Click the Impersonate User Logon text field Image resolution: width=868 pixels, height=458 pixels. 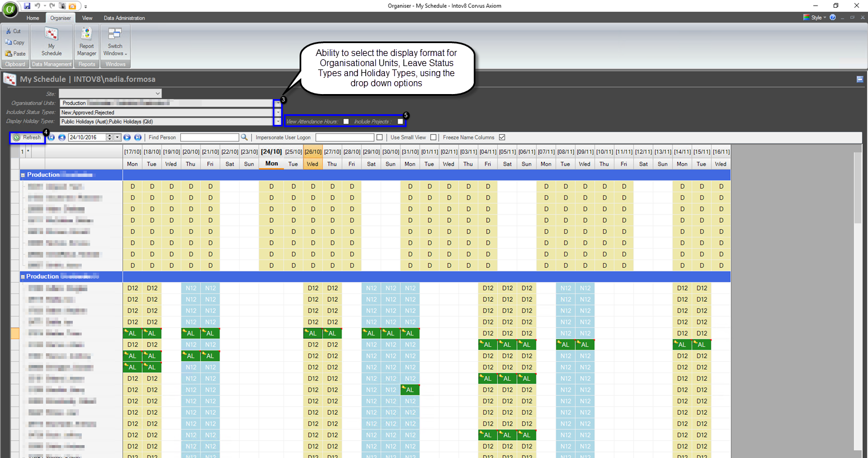coord(344,137)
